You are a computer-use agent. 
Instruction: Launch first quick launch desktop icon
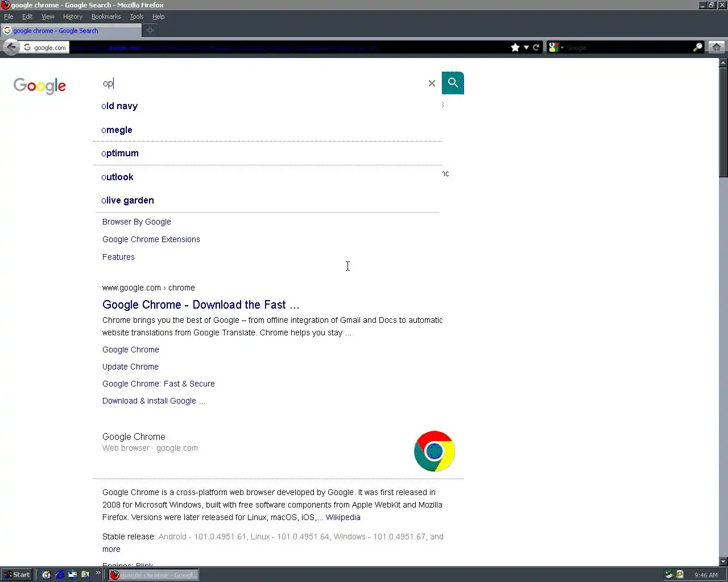coord(47,575)
